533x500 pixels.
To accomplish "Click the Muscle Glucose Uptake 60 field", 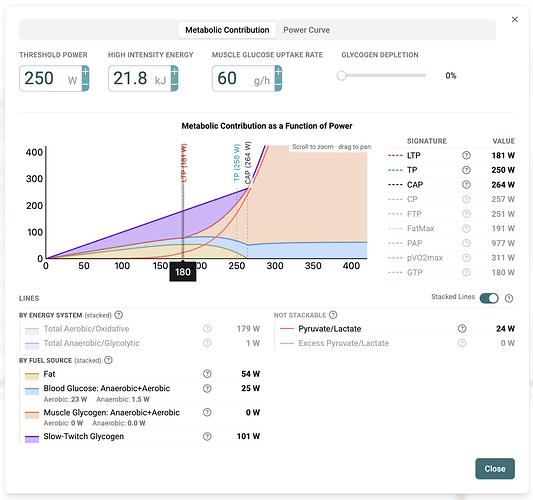I will 243,79.
